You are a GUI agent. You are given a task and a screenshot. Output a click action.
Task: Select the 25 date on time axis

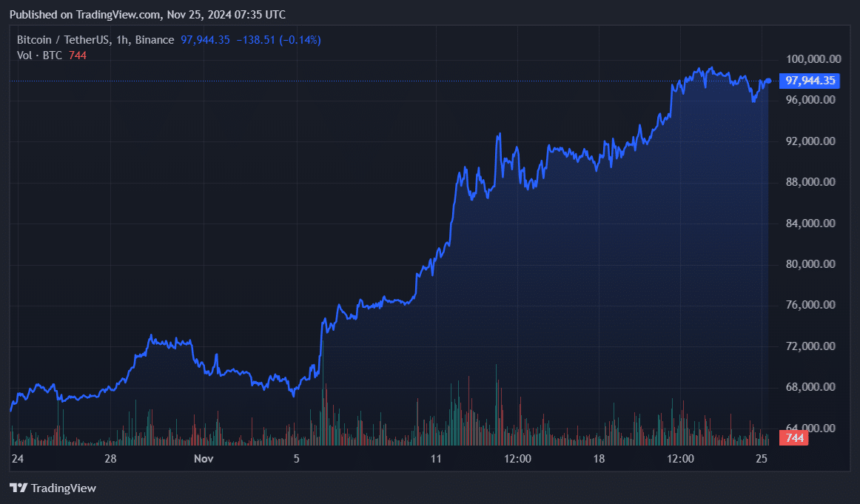[762, 459]
